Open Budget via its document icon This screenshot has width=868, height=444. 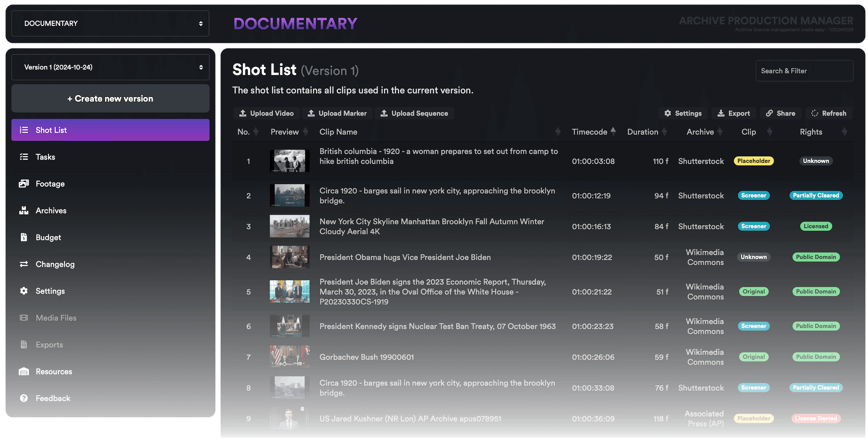(24, 237)
